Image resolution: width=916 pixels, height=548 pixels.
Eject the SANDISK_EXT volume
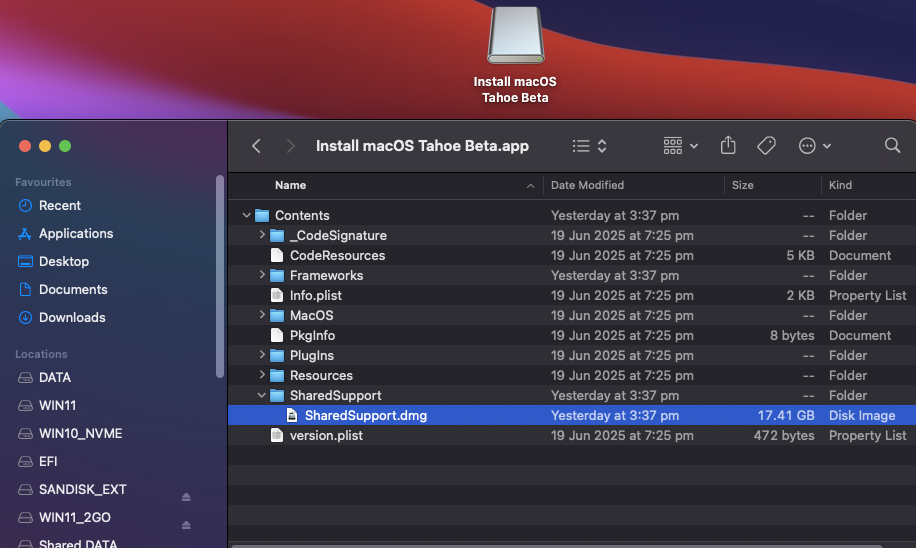186,497
